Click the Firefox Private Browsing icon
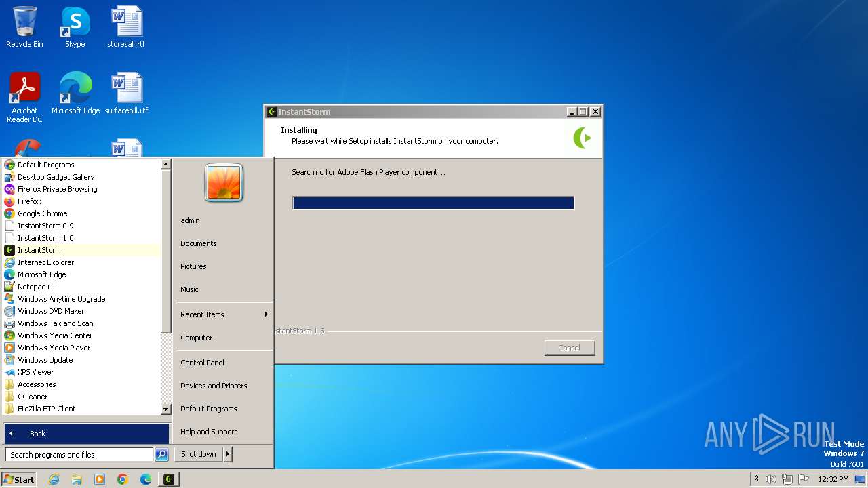Viewport: 868px width, 488px height. (x=9, y=189)
